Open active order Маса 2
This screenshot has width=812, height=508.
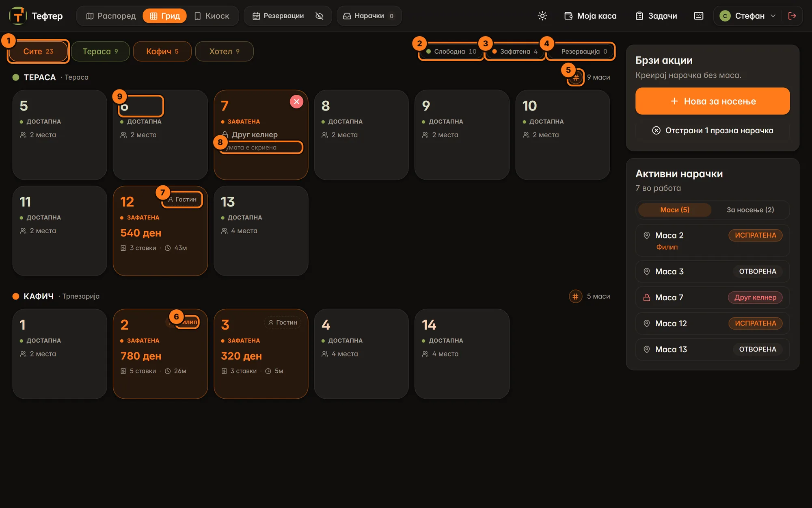click(x=713, y=240)
